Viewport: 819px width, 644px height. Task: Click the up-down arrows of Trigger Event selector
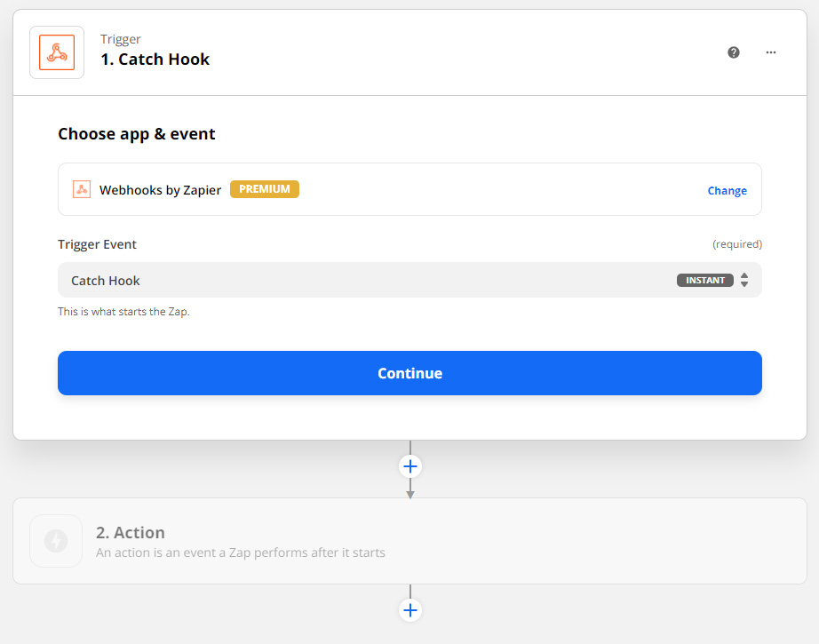(x=744, y=280)
